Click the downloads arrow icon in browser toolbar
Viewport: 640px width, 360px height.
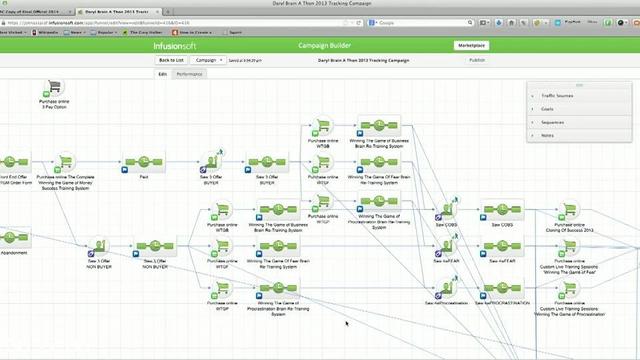(499, 23)
